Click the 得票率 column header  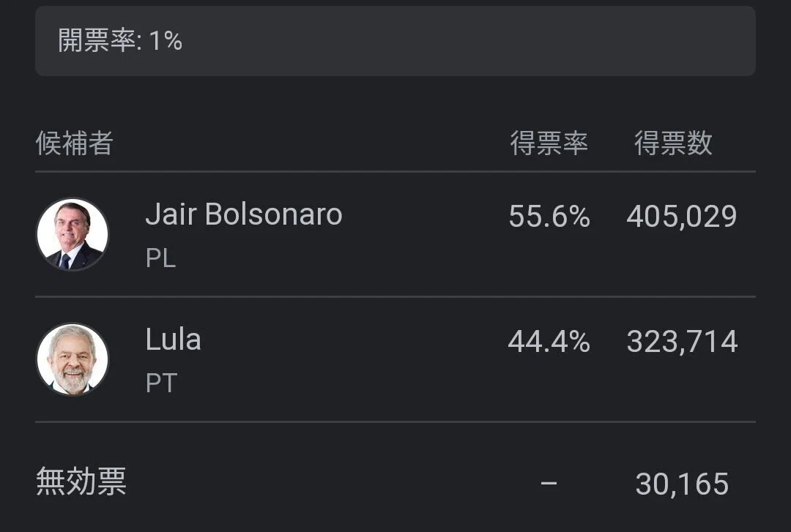click(549, 143)
